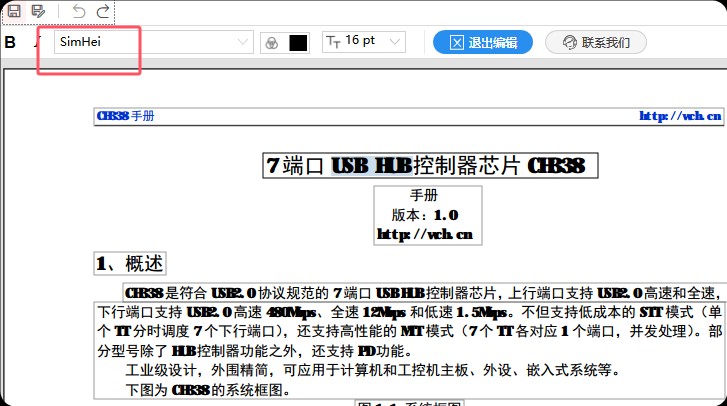Click the Save As icon

[x=38, y=11]
